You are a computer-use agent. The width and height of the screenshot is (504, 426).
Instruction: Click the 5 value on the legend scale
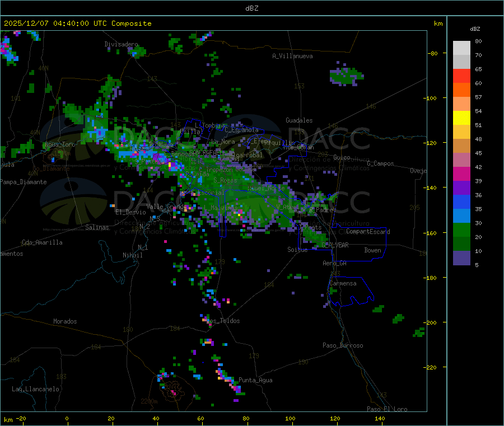tap(477, 265)
